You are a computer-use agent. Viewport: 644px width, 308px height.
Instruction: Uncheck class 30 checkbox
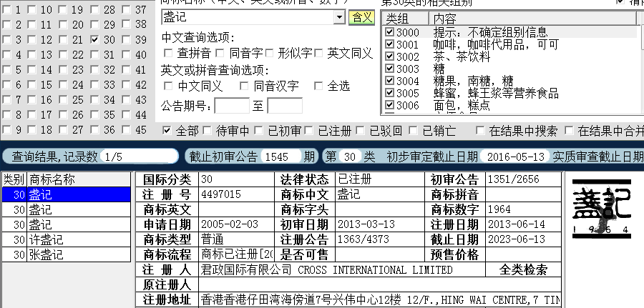tap(95, 40)
